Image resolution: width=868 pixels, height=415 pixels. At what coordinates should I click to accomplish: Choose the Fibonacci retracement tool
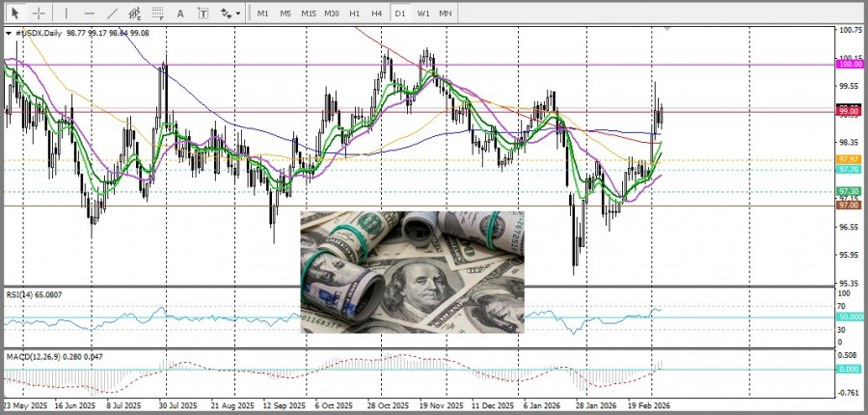tap(158, 14)
